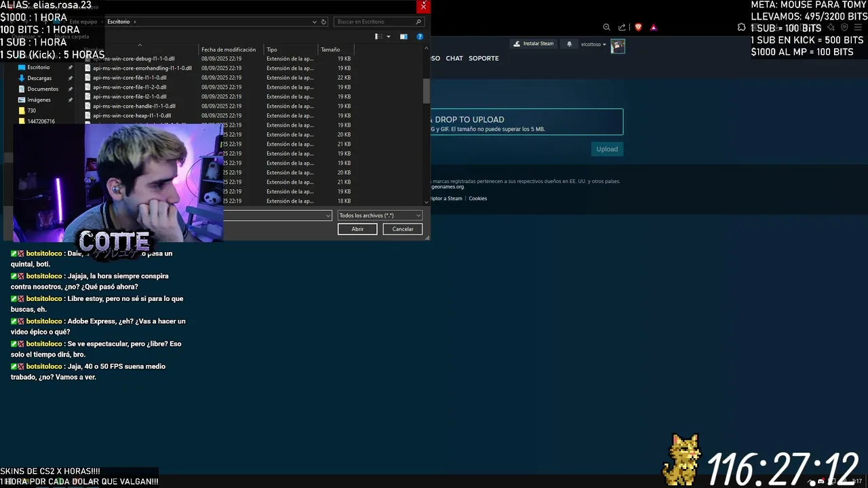The height and width of the screenshot is (488, 868).
Task: Click the search magnifier icon in dialog
Action: pyautogui.click(x=419, y=22)
